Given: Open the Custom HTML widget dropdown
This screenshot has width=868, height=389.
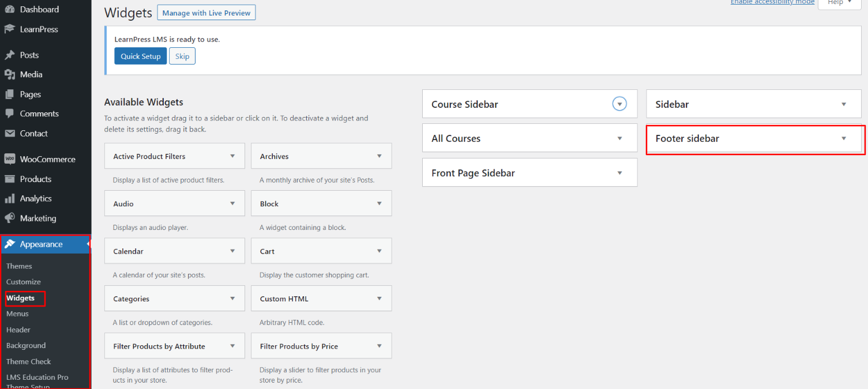Looking at the screenshot, I should click(379, 299).
